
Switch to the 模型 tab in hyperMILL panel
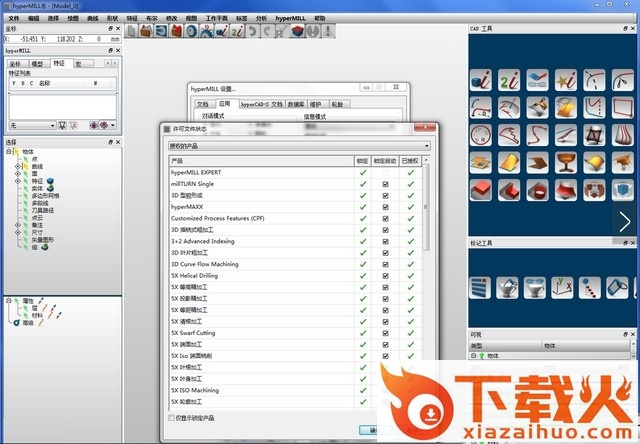38,64
